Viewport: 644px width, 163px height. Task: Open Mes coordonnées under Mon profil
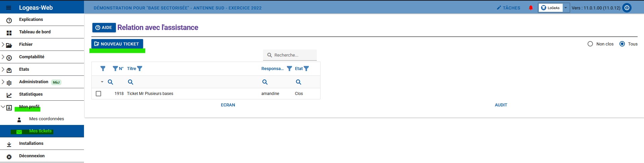point(46,119)
